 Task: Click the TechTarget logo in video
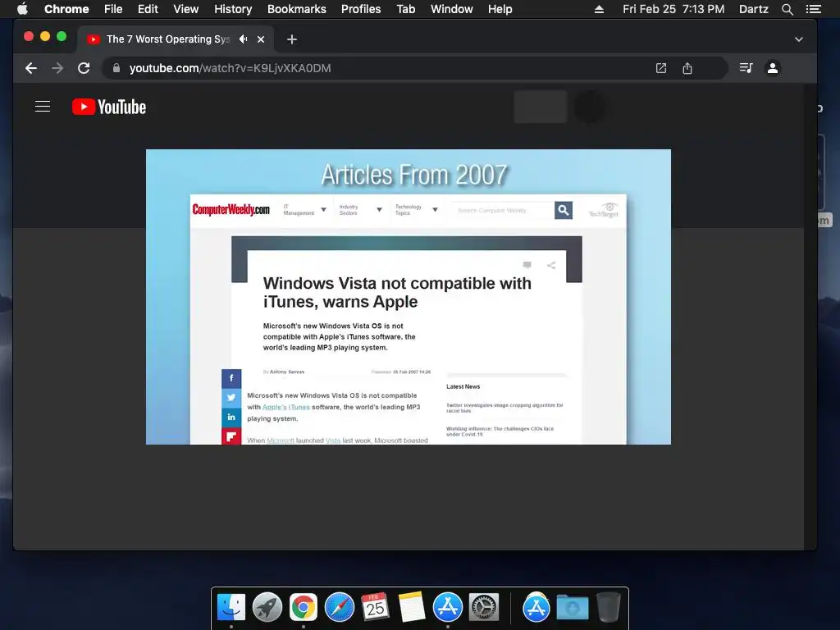click(x=604, y=210)
